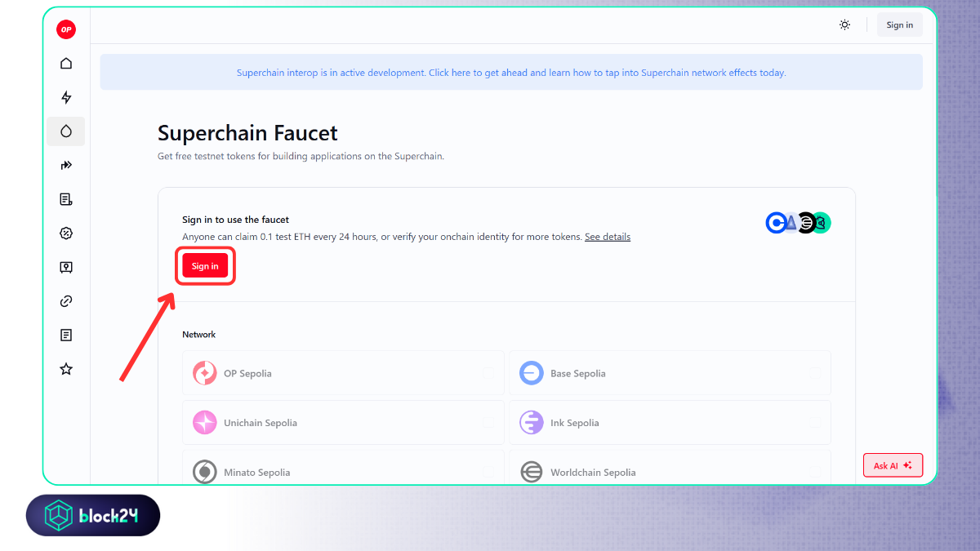Click the Unichain Sepolia logo icon
This screenshot has width=980, height=551.
pos(204,423)
